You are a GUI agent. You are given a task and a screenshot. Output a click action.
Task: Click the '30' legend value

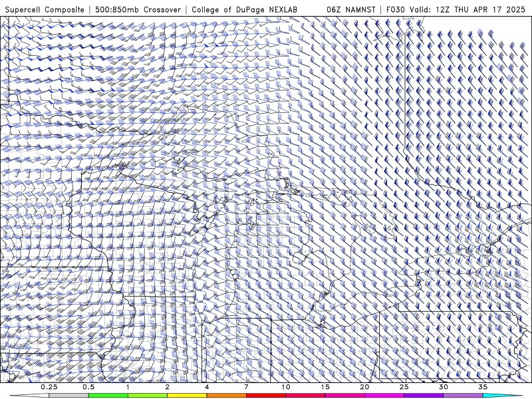443,387
